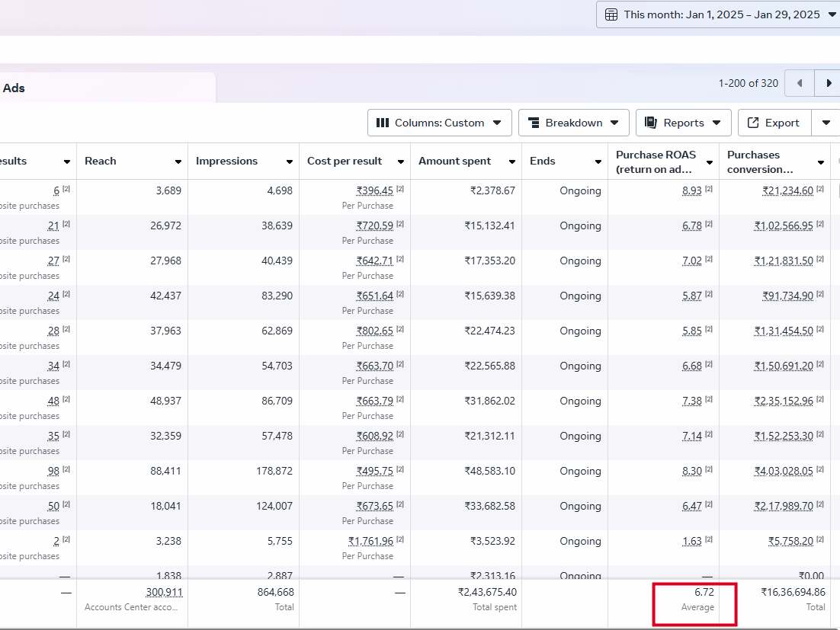
Task: Open the Ends column header arrow
Action: point(598,161)
